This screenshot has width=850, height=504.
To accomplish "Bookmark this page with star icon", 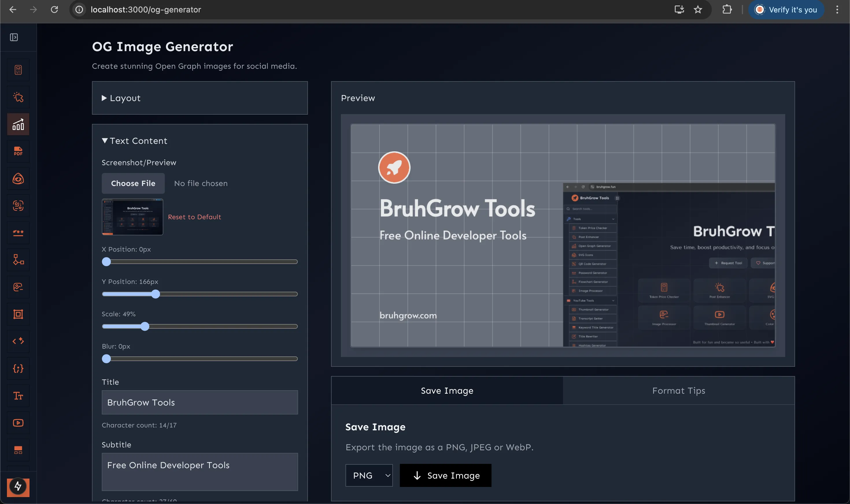I will tap(698, 10).
